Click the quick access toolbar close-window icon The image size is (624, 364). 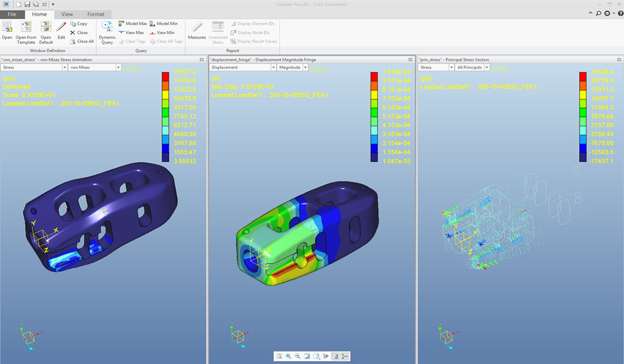pos(44,4)
